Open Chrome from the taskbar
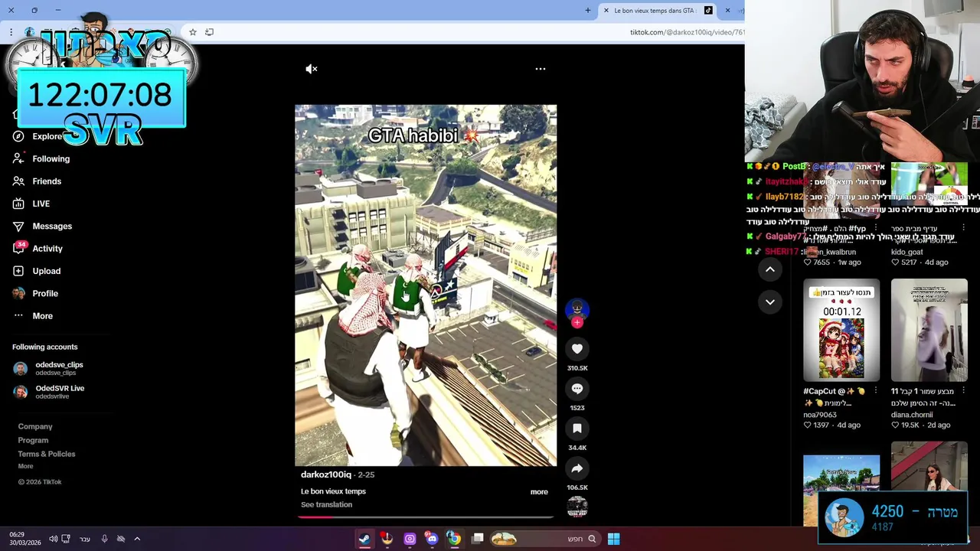The height and width of the screenshot is (551, 980). (x=454, y=539)
